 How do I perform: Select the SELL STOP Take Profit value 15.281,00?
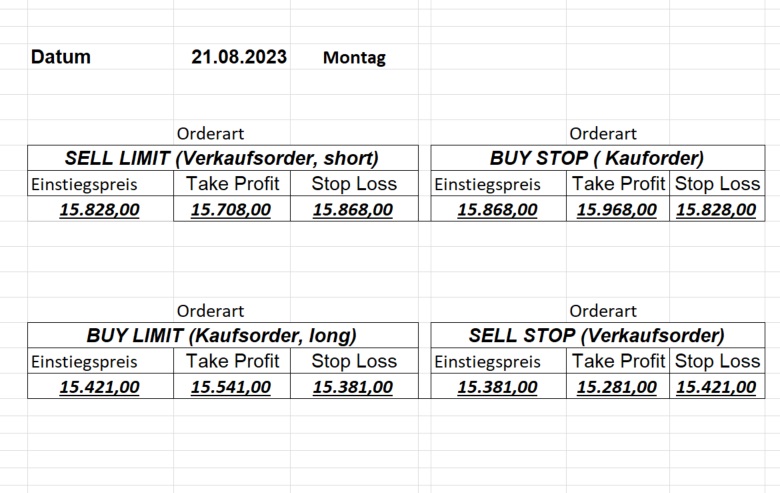[618, 388]
